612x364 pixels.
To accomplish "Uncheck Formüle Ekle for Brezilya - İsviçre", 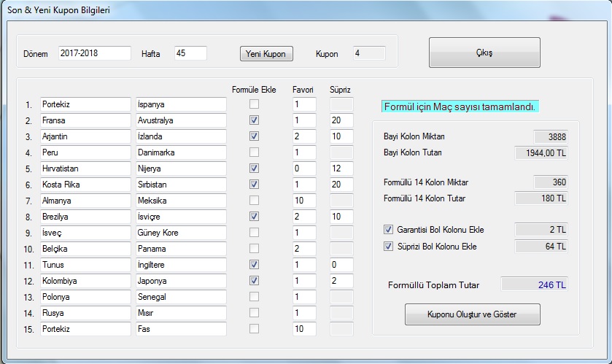I will pyautogui.click(x=254, y=216).
